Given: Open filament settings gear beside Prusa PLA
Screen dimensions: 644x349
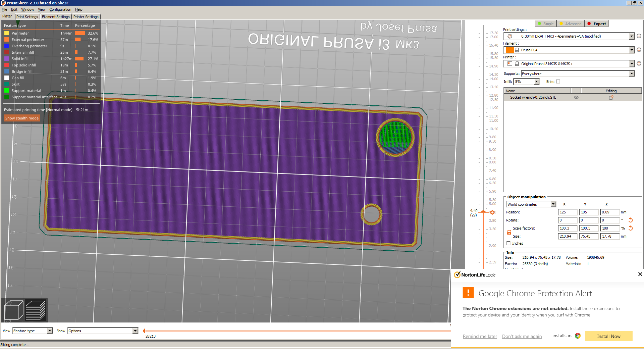Looking at the screenshot, I should tap(639, 50).
